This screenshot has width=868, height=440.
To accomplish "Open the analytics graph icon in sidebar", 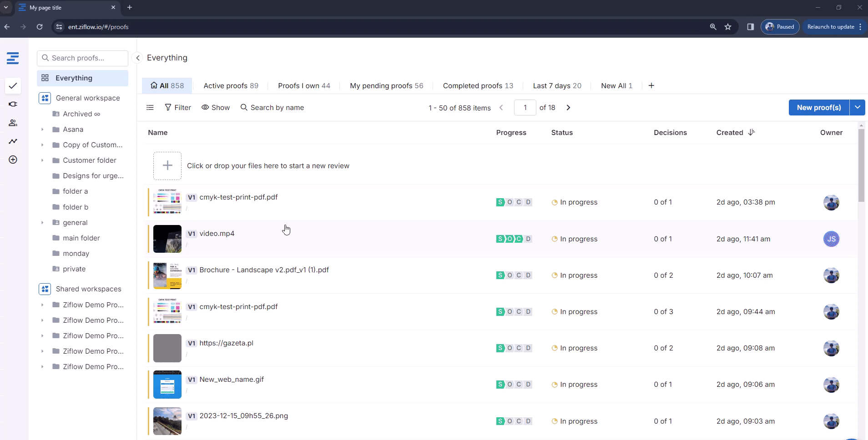I will [x=13, y=141].
